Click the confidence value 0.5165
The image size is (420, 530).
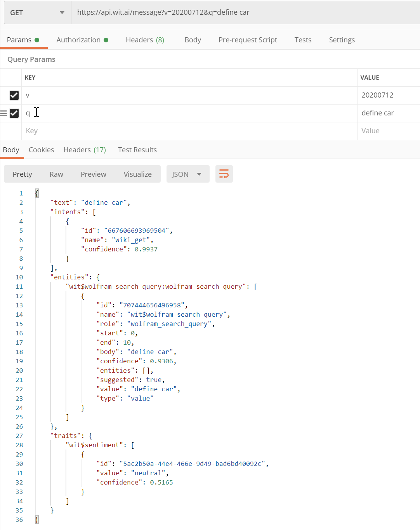click(x=161, y=482)
